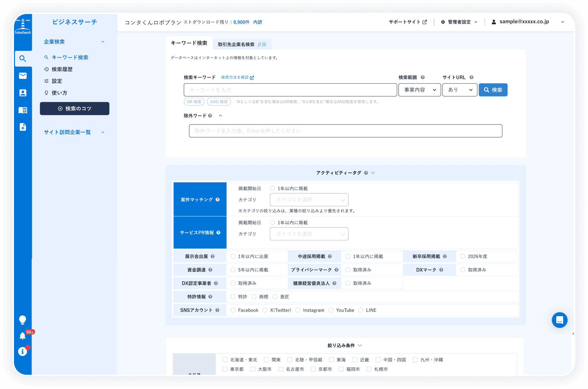This screenshot has height=389, width=588.
Task: Select the Facebook SNS account option
Action: coord(233,310)
